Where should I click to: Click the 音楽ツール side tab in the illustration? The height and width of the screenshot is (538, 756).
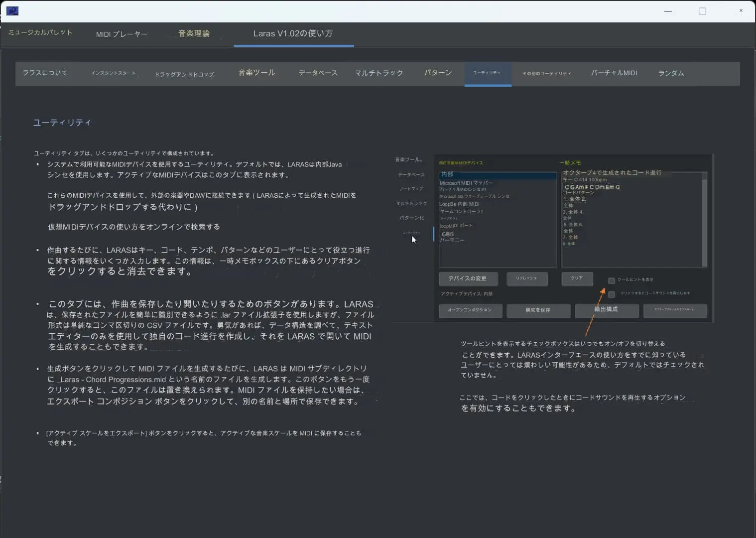[409, 160]
